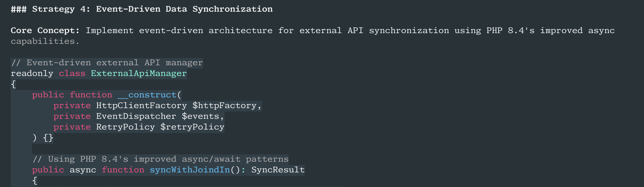Click the 'async' keyword in the method signature
Viewport: 644px width, 187px height.
[x=83, y=170]
